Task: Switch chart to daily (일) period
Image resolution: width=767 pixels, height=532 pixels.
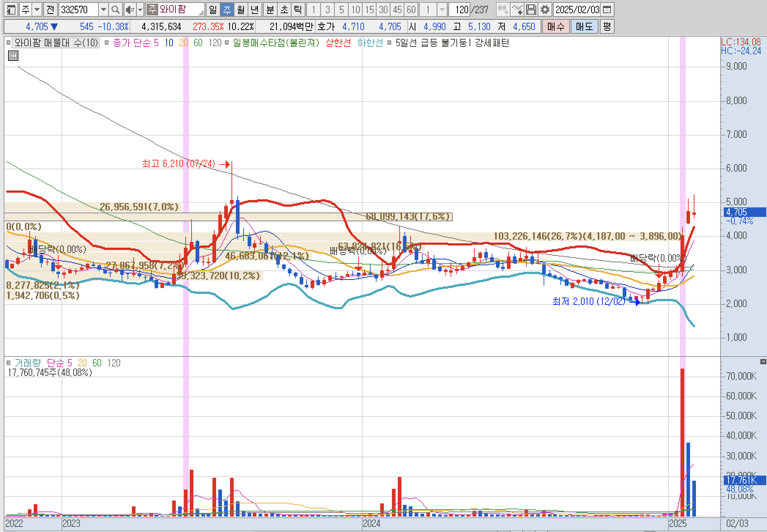Action: (213, 10)
